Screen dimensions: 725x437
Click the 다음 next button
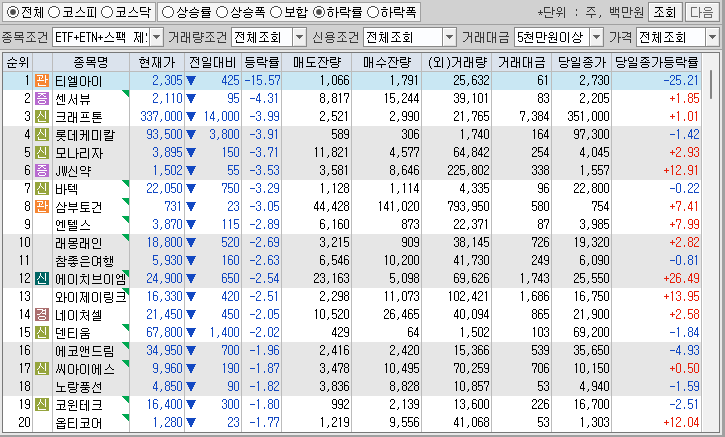pyautogui.click(x=701, y=12)
